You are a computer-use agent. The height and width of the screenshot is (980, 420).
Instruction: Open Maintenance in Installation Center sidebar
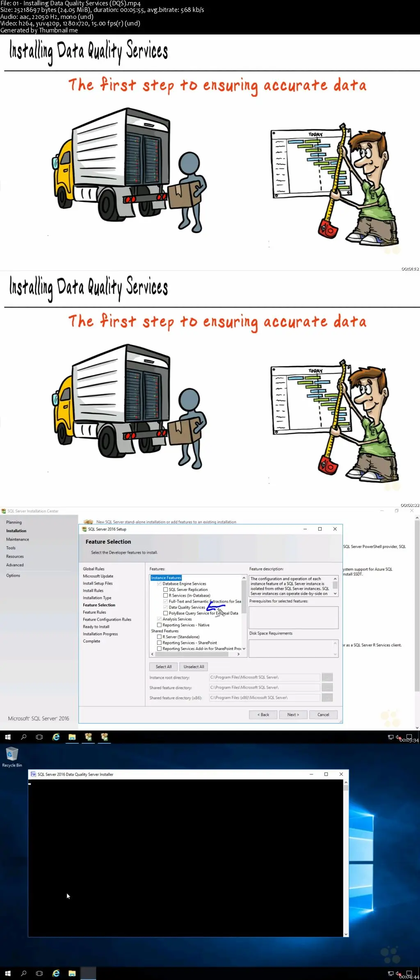point(18,540)
